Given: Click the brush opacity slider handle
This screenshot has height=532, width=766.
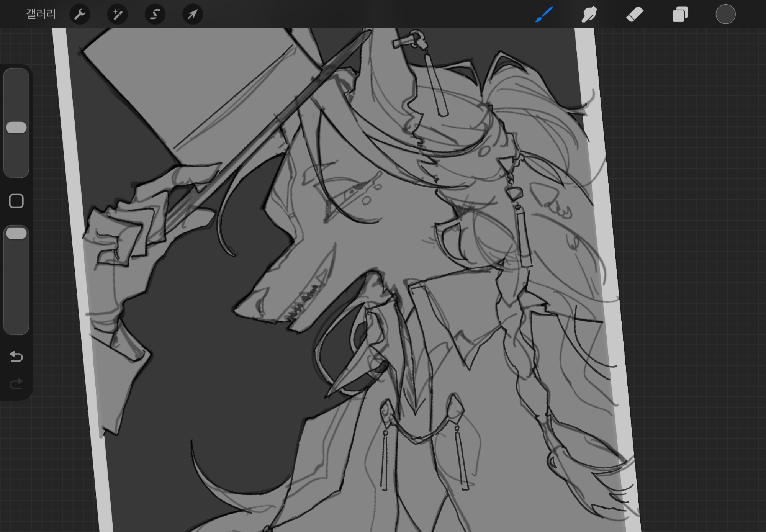Looking at the screenshot, I should (16, 233).
